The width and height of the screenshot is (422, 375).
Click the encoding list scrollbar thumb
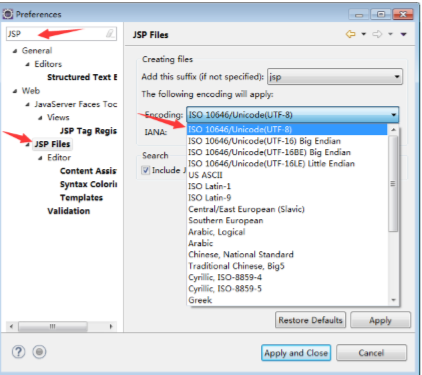click(393, 184)
